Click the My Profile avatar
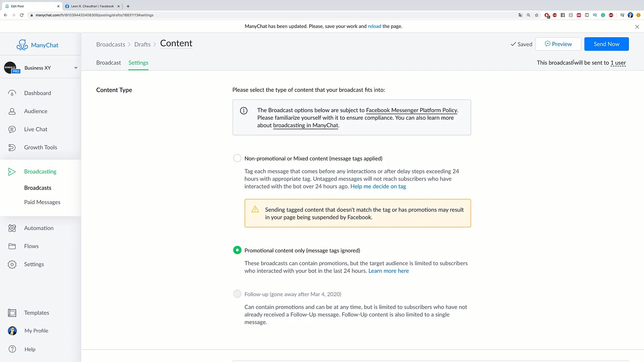Image resolution: width=644 pixels, height=362 pixels. click(12, 331)
